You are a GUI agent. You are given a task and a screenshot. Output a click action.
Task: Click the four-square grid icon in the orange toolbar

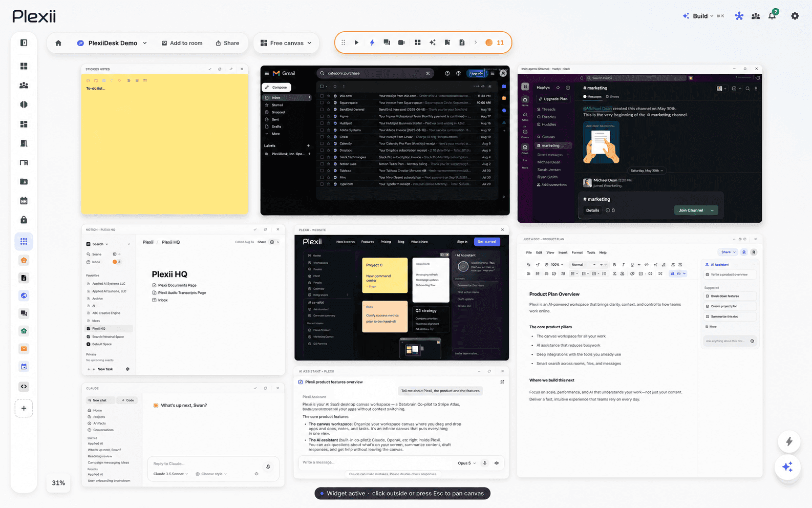pyautogui.click(x=418, y=43)
